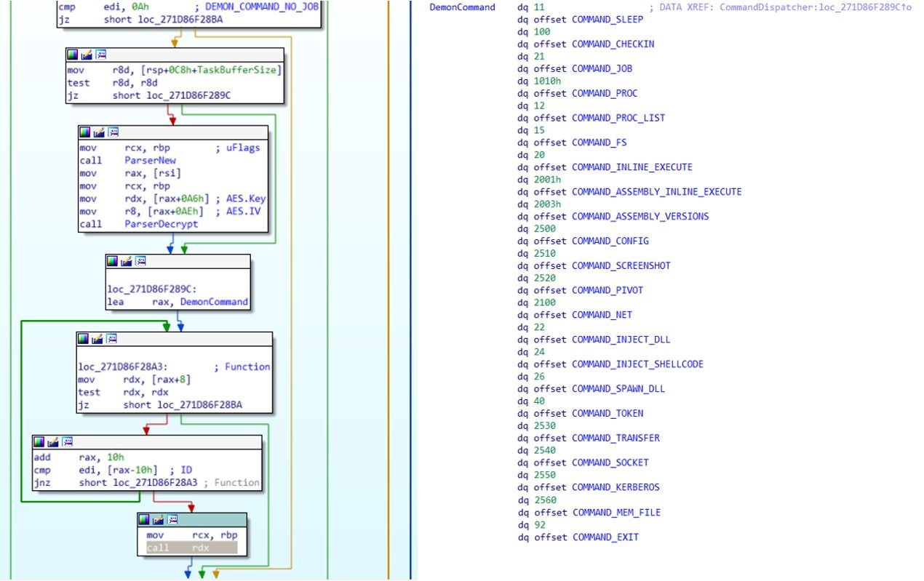Click the 'call ParserNew' instruction
Viewport: 924px width, 581px height.
[127, 160]
